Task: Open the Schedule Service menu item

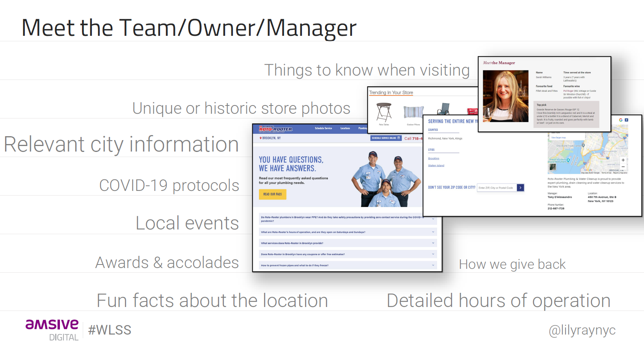Action: click(x=323, y=128)
